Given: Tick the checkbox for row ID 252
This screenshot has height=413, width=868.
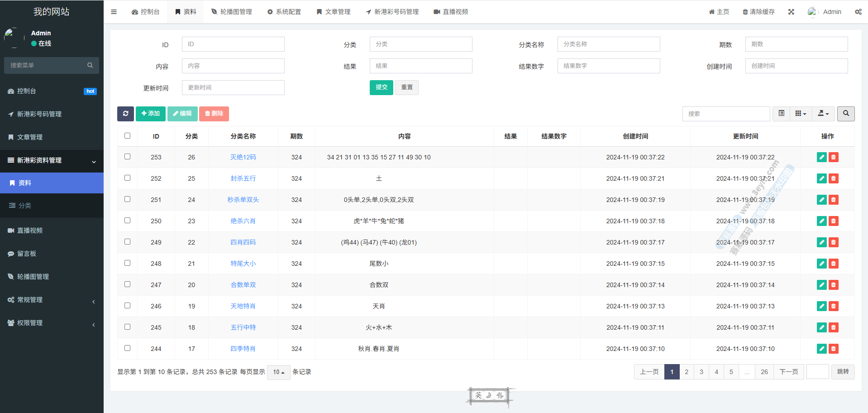Looking at the screenshot, I should 127,178.
